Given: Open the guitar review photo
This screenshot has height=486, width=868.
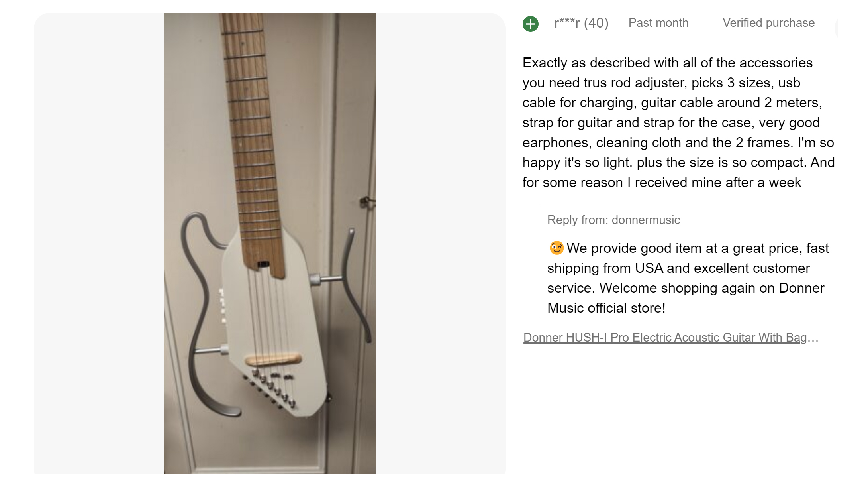Looking at the screenshot, I should click(269, 243).
